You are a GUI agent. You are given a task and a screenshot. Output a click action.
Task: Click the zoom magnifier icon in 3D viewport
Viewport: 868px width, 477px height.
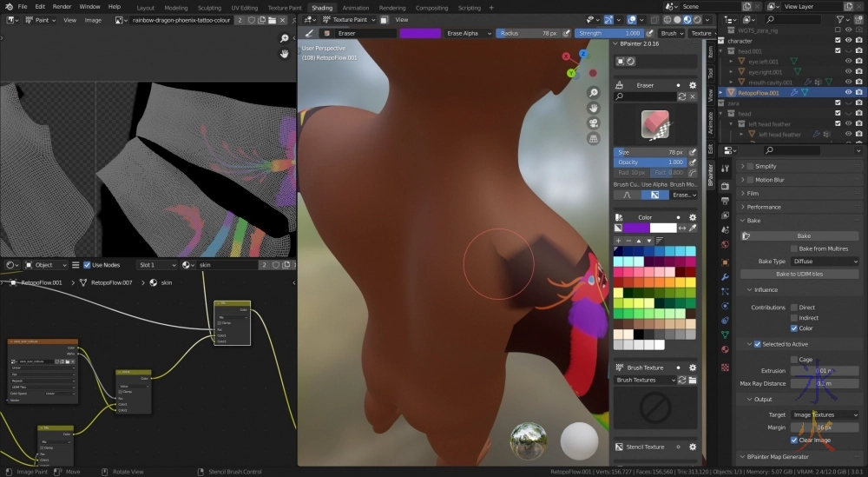(594, 93)
